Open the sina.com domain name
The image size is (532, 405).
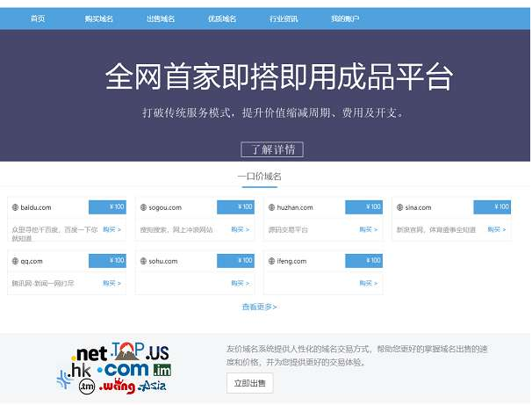[x=418, y=207]
